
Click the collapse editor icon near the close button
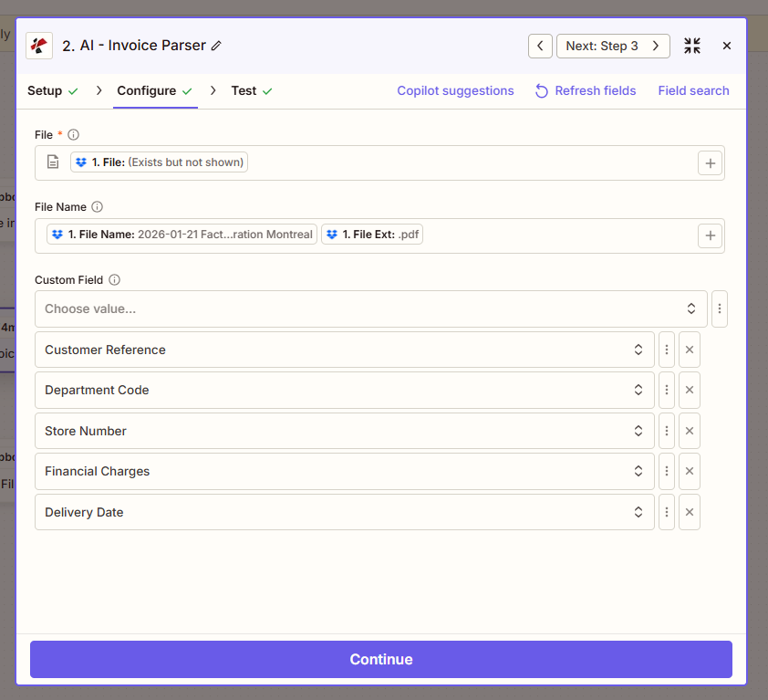point(691,45)
